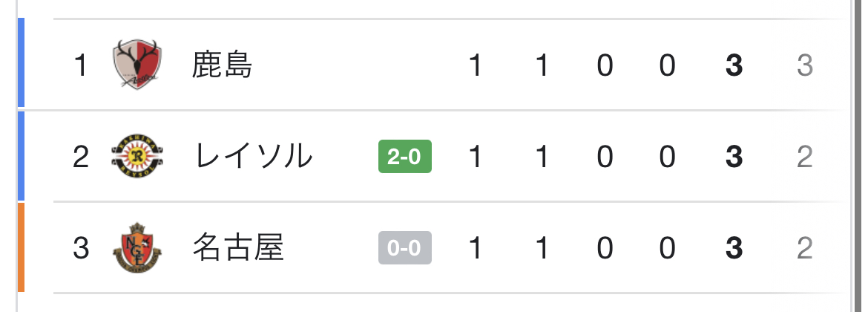Screen dimensions: 868x312
Task: Open the Kashiwa Reysol sun emblem logo
Action: tap(137, 156)
